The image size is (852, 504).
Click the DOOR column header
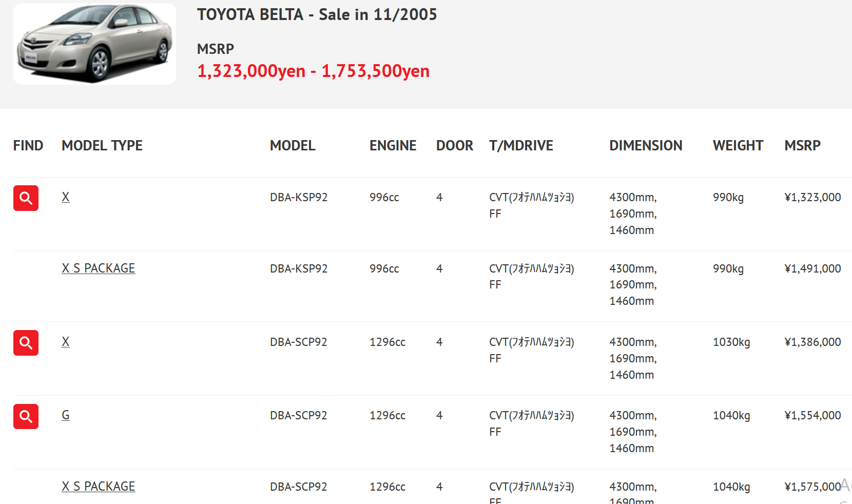[455, 146]
